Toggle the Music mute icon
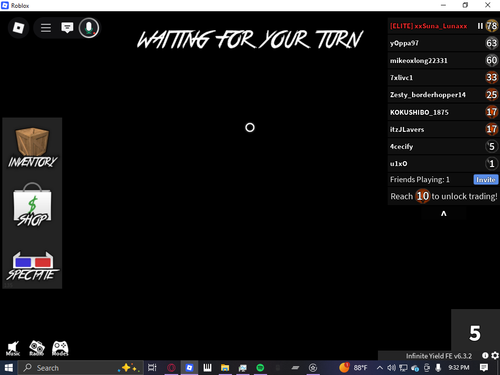 pyautogui.click(x=13, y=348)
